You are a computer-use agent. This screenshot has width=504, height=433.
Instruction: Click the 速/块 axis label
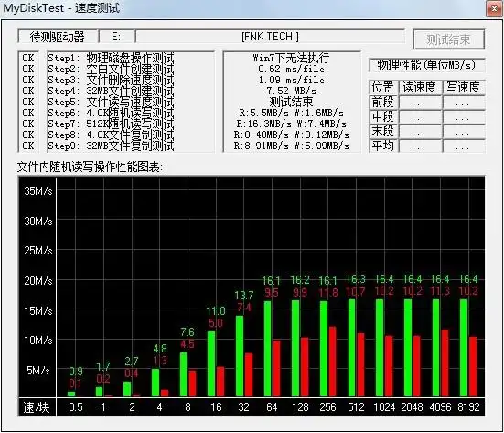(37, 407)
